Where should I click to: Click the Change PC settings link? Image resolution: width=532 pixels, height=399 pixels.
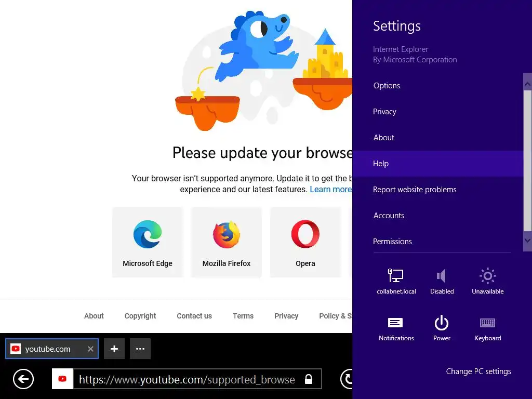(478, 371)
